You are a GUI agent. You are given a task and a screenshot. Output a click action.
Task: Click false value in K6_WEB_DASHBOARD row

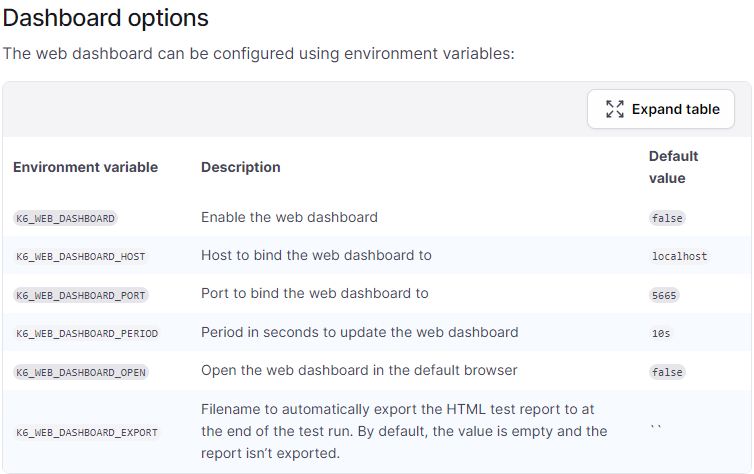pyautogui.click(x=667, y=218)
